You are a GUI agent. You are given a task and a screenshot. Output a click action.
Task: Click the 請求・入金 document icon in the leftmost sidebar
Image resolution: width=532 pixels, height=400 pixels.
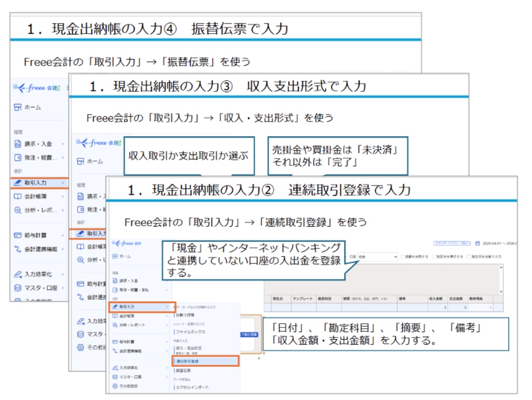tap(18, 144)
